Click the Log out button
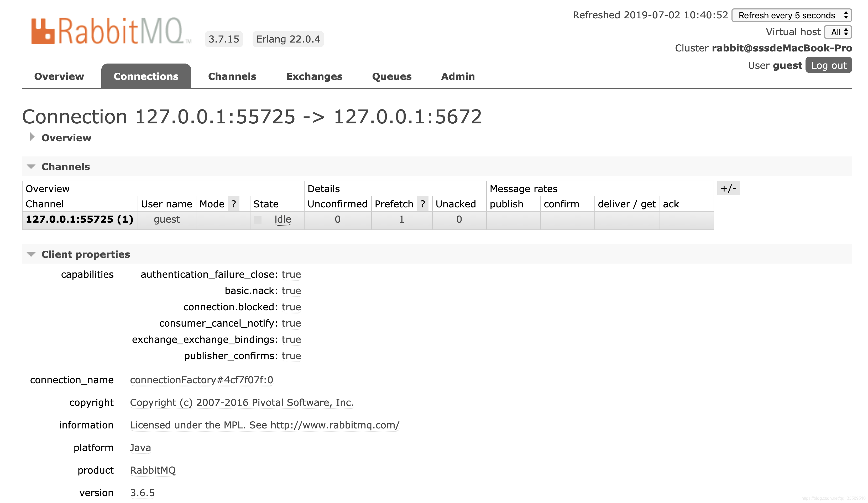 click(x=828, y=65)
